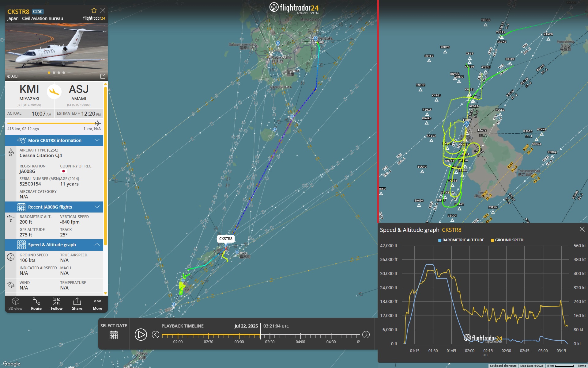
Task: Click the Google logo on map
Action: (12, 364)
